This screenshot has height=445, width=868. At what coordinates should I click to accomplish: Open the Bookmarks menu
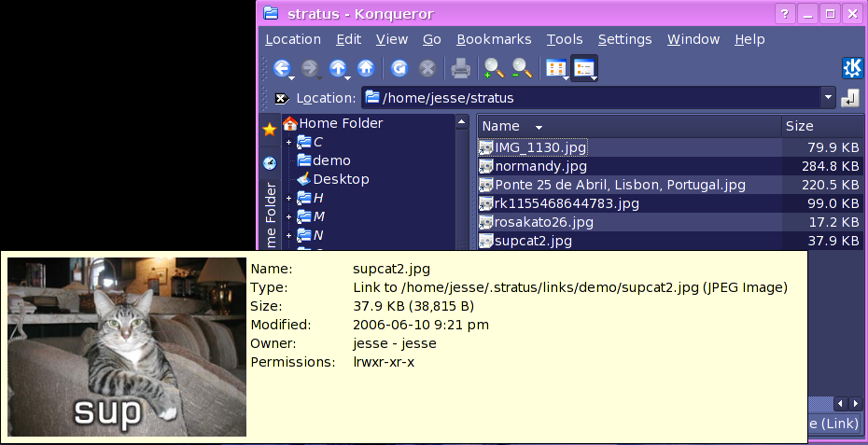click(x=494, y=39)
